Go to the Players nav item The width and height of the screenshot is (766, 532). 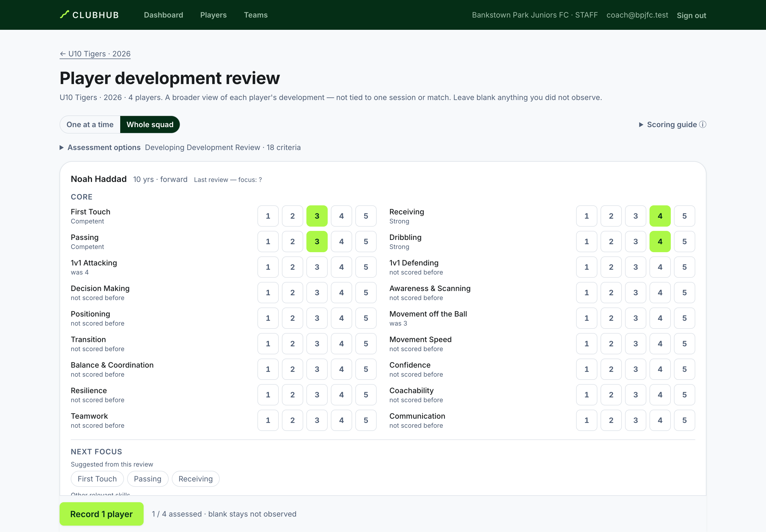213,15
